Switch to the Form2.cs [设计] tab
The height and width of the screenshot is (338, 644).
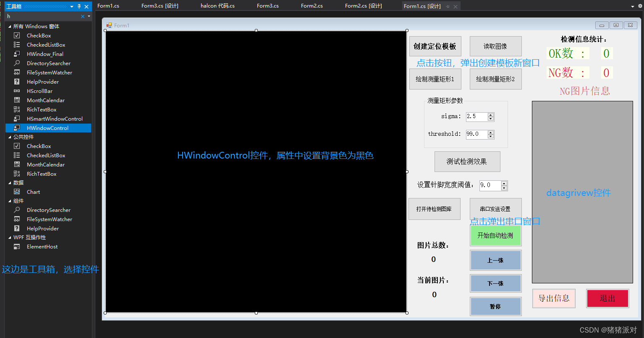[363, 6]
